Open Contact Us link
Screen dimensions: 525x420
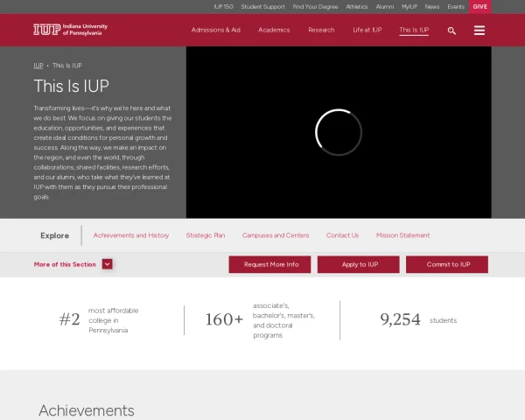pyautogui.click(x=342, y=235)
